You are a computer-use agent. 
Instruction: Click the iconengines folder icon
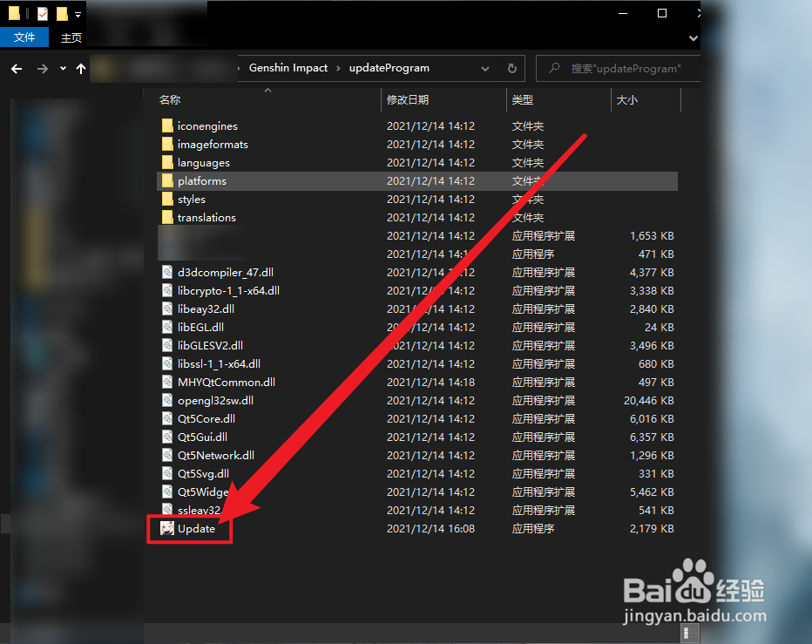tap(167, 125)
